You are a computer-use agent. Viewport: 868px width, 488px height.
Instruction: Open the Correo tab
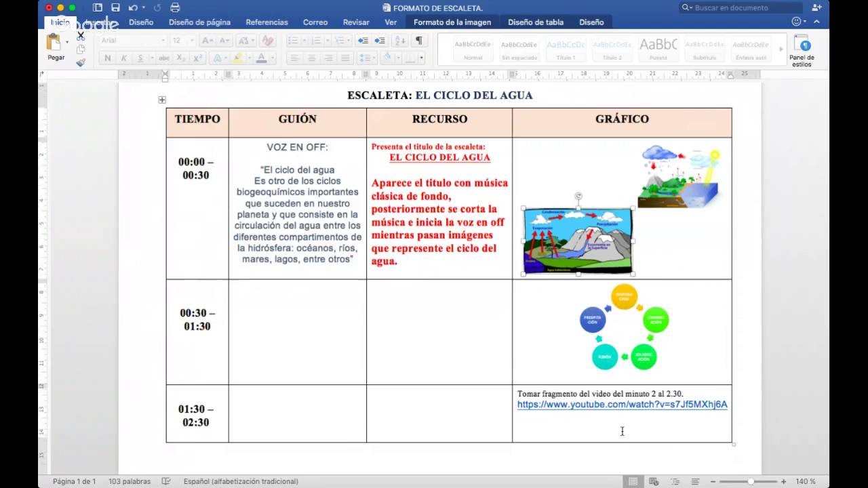click(315, 22)
